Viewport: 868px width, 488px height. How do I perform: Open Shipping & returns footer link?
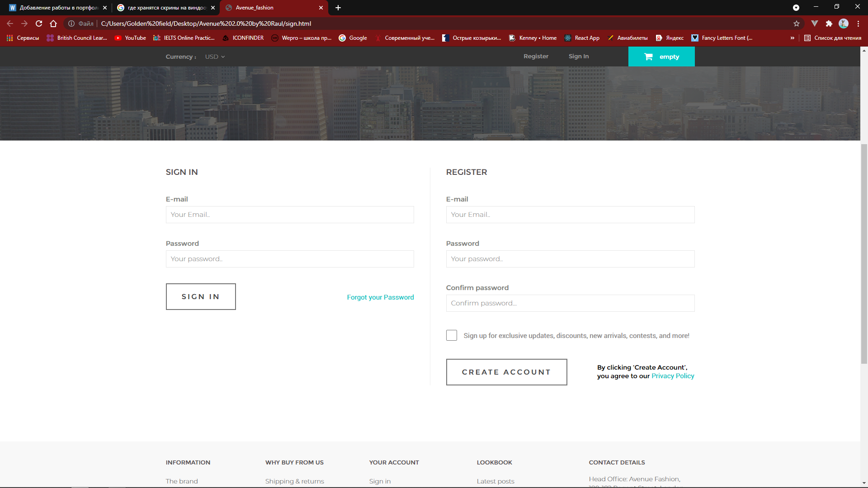click(295, 481)
